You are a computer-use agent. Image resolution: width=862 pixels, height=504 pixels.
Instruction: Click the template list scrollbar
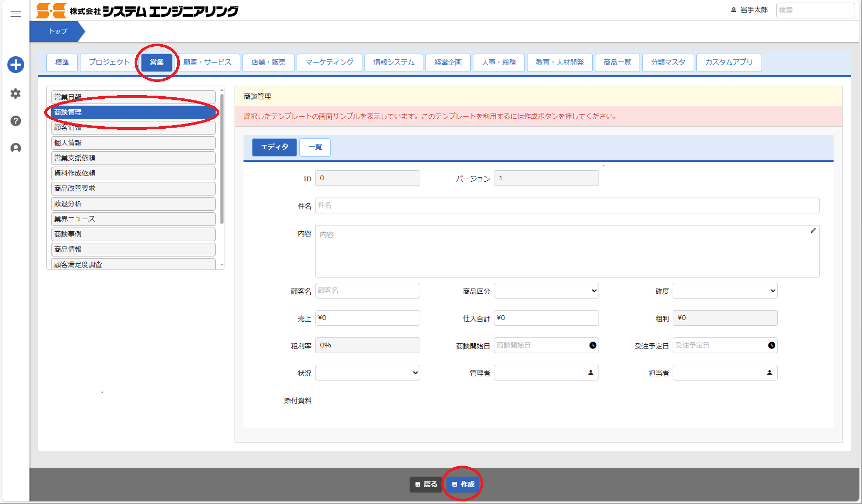click(222, 158)
